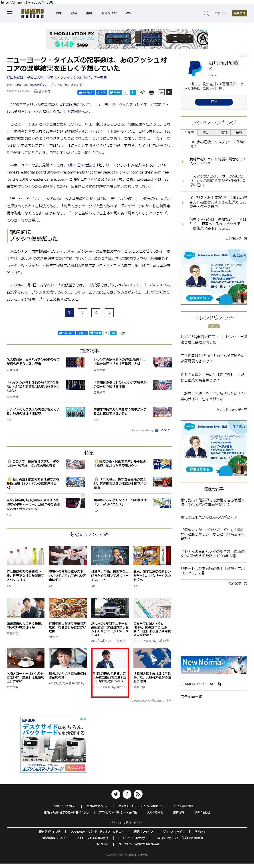Open the 週刊ダイヤ menu item
254x868 pixels.
click(109, 13)
